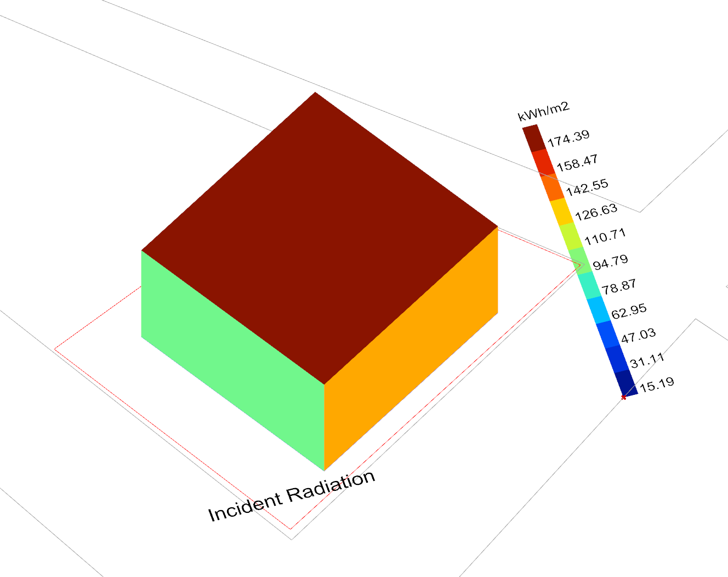Pick the cyan-blue legend swatch beside 62.95
Image resolution: width=728 pixels, height=577 pixels.
click(x=599, y=310)
